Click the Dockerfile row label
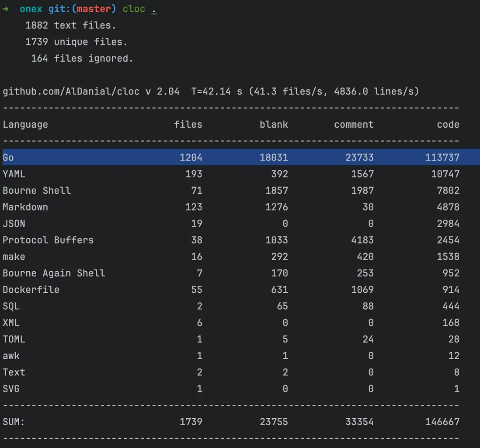The image size is (480, 448). click(31, 290)
